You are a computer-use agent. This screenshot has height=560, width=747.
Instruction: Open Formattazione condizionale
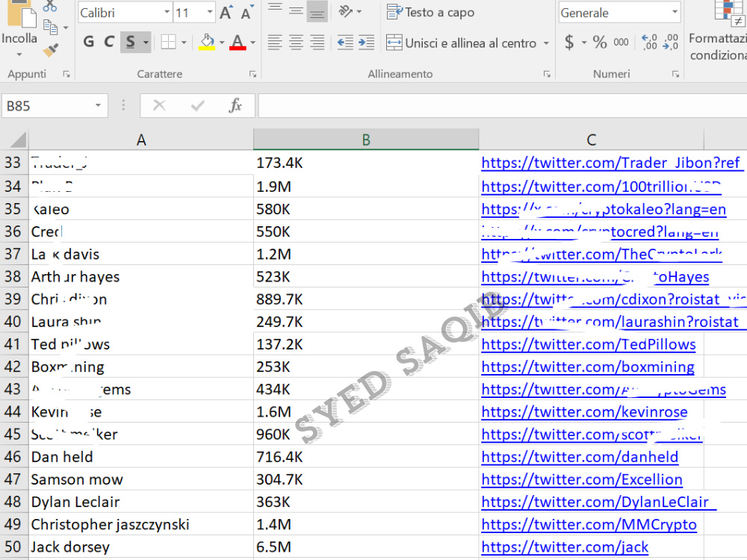(x=718, y=31)
